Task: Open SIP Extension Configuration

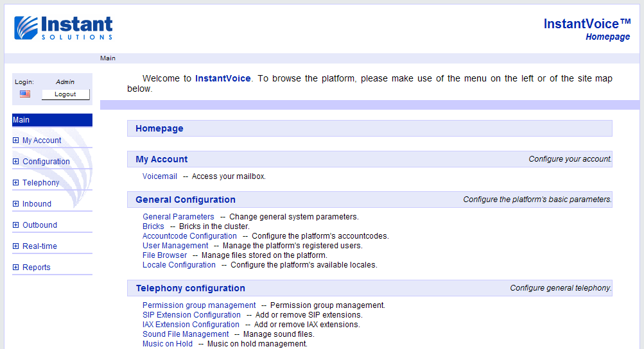Action: [191, 315]
